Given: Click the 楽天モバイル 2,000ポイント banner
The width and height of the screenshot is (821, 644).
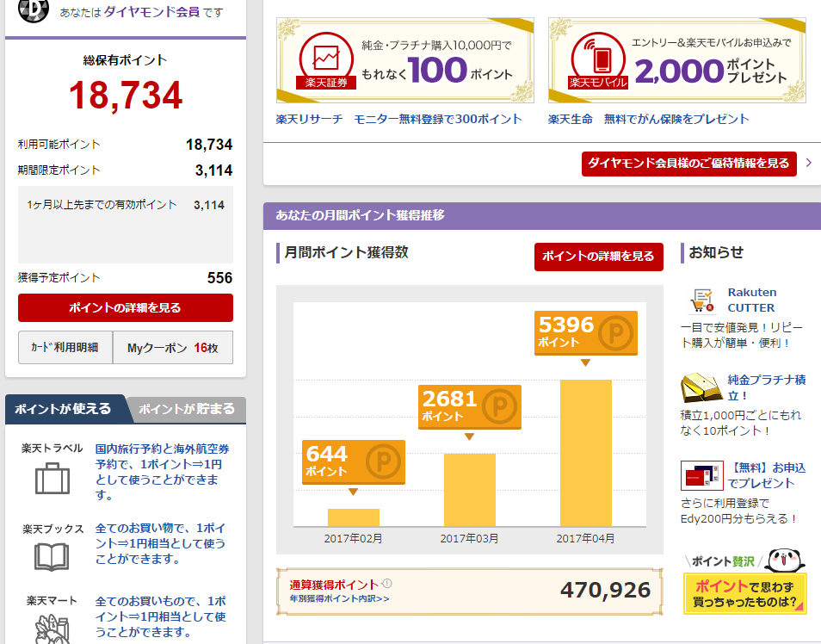Looking at the screenshot, I should coord(677,60).
